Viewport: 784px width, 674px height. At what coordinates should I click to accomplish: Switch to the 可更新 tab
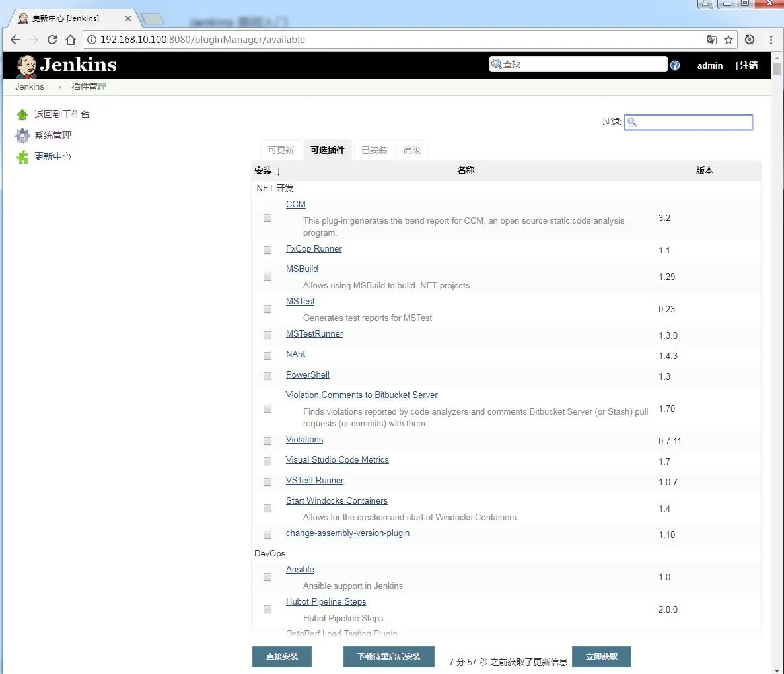(281, 150)
